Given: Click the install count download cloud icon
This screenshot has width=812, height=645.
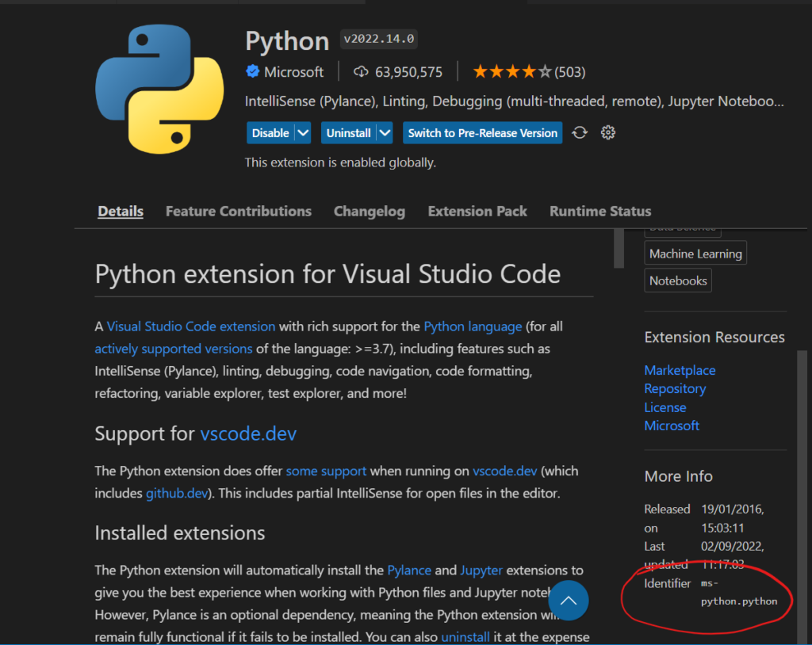Looking at the screenshot, I should pyautogui.click(x=361, y=72).
